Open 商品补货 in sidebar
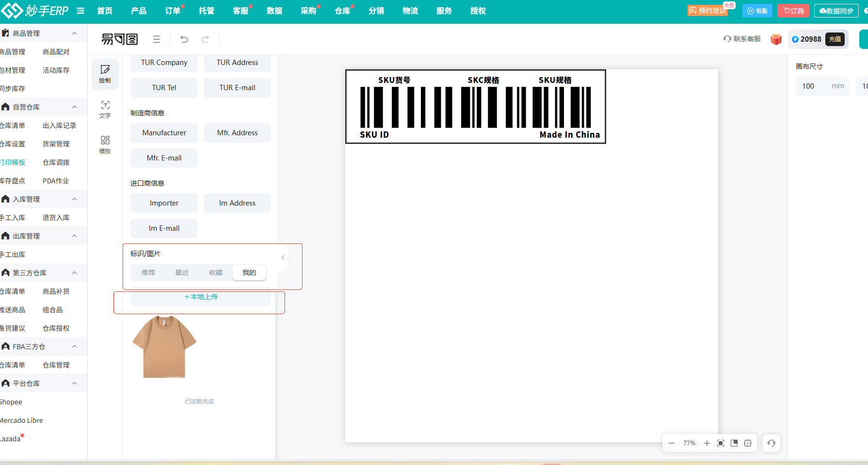The height and width of the screenshot is (465, 868). [x=56, y=291]
